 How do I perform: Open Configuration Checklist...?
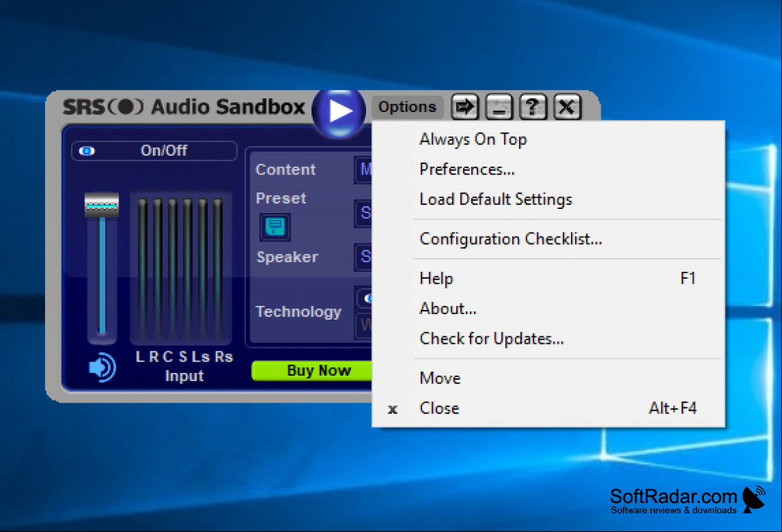click(549, 239)
